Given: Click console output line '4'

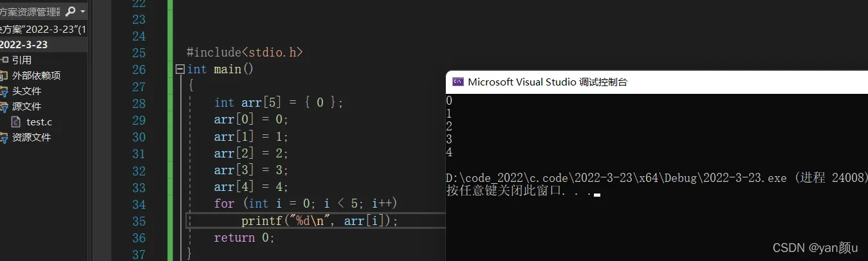Looking at the screenshot, I should point(449,152).
